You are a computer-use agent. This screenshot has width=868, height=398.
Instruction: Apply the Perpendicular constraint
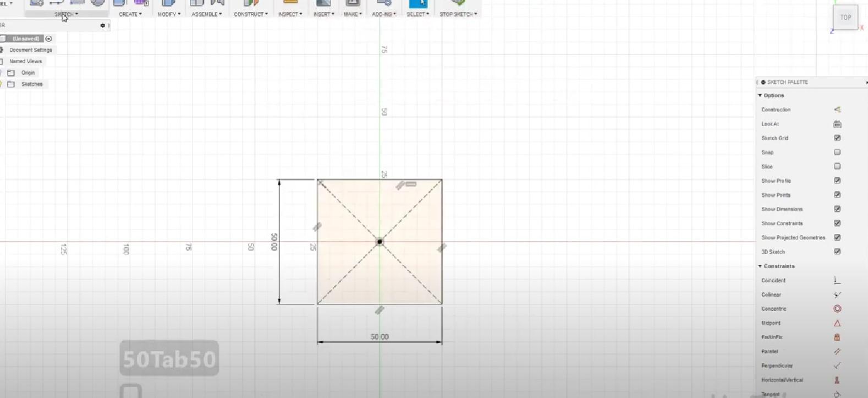[x=837, y=366]
